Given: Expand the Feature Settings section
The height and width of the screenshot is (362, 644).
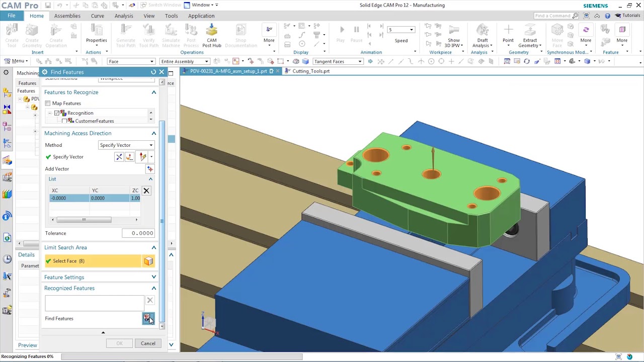Looking at the screenshot, I should 154,277.
